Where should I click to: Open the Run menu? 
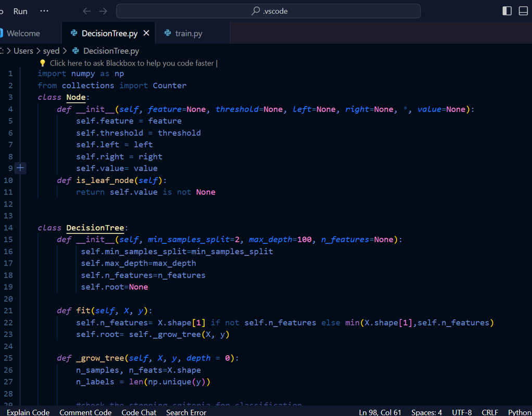[20, 11]
